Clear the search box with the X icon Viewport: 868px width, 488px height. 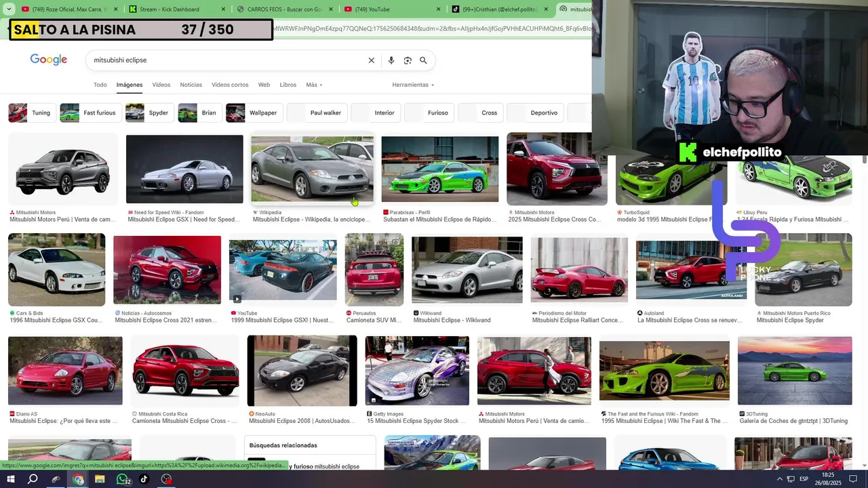[x=371, y=60]
